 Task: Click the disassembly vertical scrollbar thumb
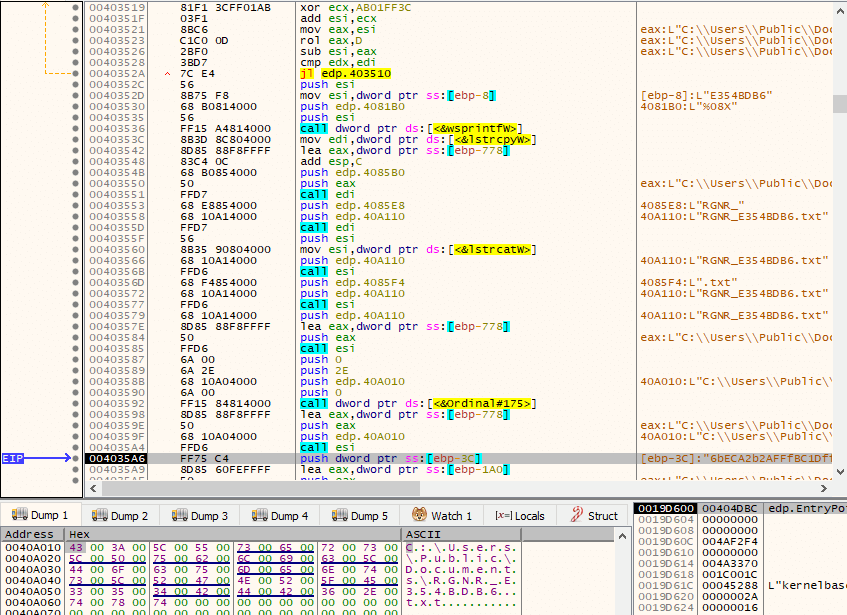tap(840, 104)
